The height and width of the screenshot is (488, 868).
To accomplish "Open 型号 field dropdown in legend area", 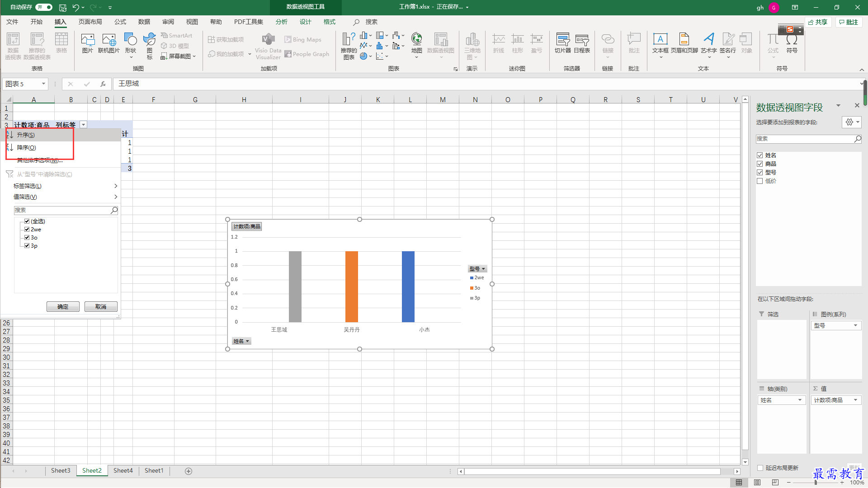I will (x=855, y=326).
